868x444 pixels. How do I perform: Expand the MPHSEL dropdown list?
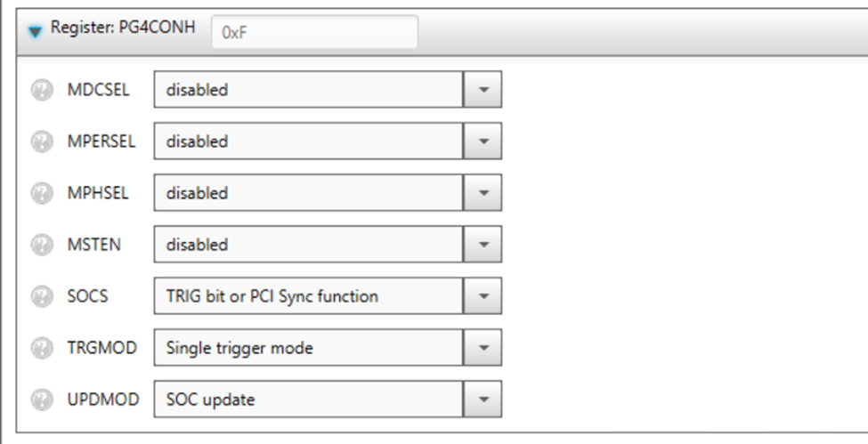click(x=483, y=193)
